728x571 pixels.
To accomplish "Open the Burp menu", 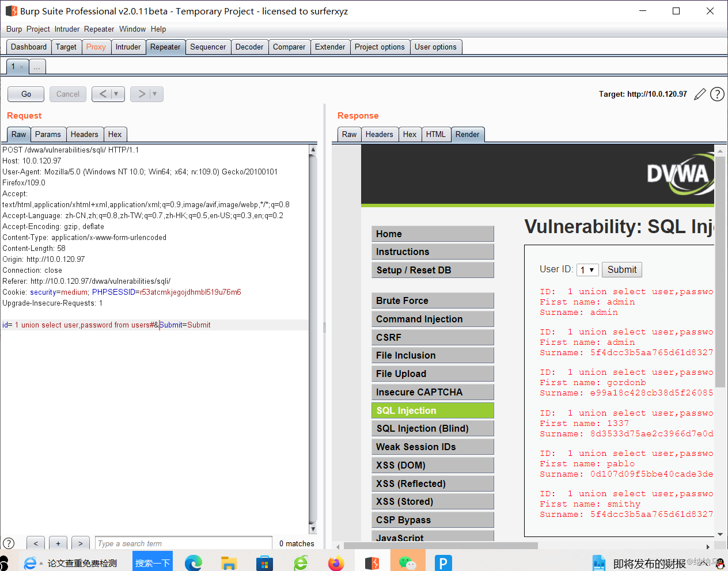I will click(14, 29).
